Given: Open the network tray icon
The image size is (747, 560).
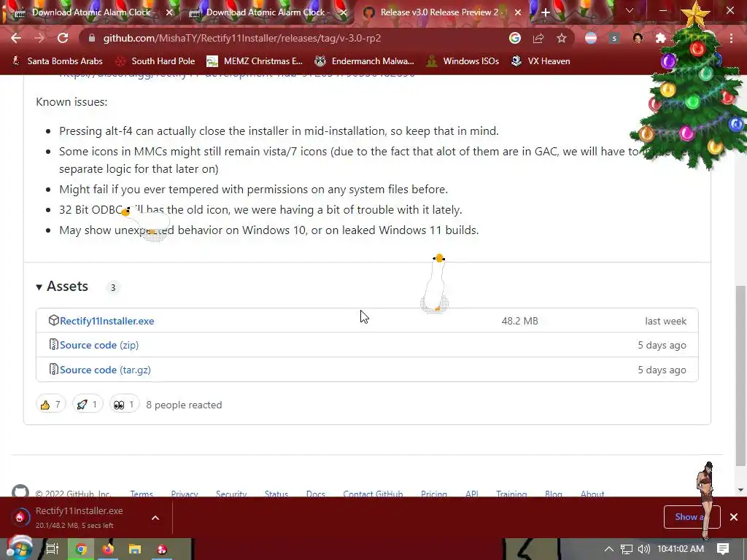Looking at the screenshot, I should (627, 549).
